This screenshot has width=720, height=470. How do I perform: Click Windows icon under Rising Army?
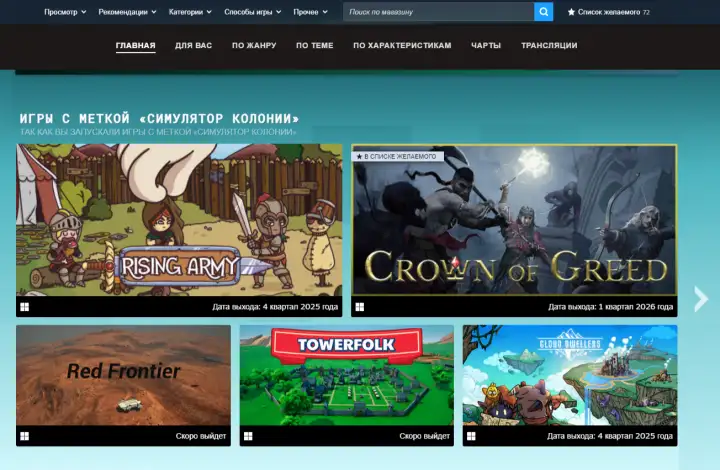(x=24, y=307)
